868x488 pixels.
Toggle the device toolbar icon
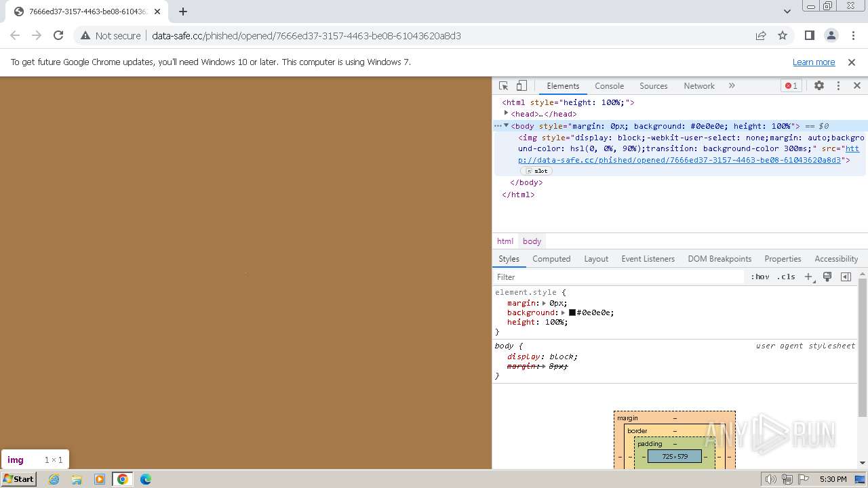521,86
